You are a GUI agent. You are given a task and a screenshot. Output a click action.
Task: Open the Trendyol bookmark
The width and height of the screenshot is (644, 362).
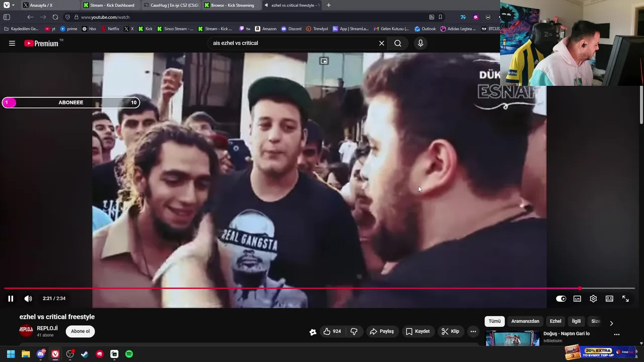[317, 29]
